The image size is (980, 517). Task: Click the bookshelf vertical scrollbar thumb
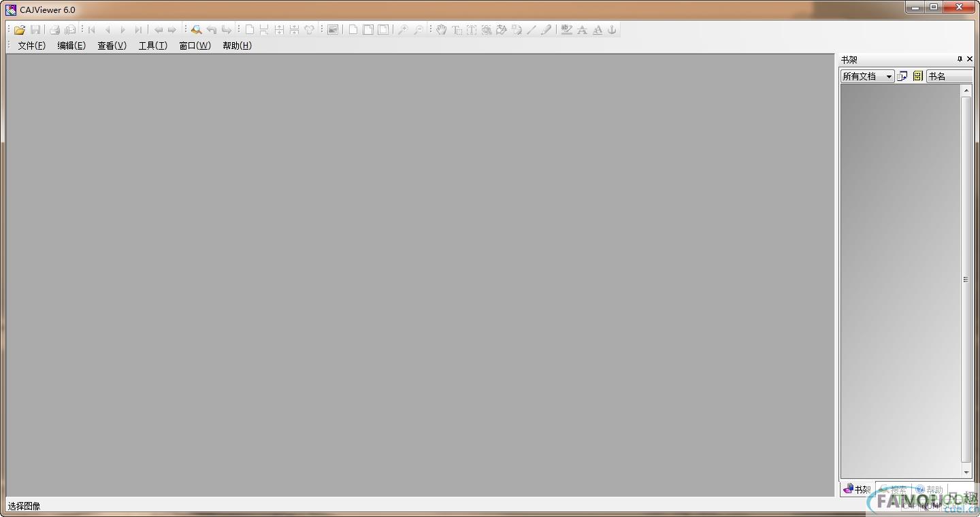pyautogui.click(x=966, y=280)
